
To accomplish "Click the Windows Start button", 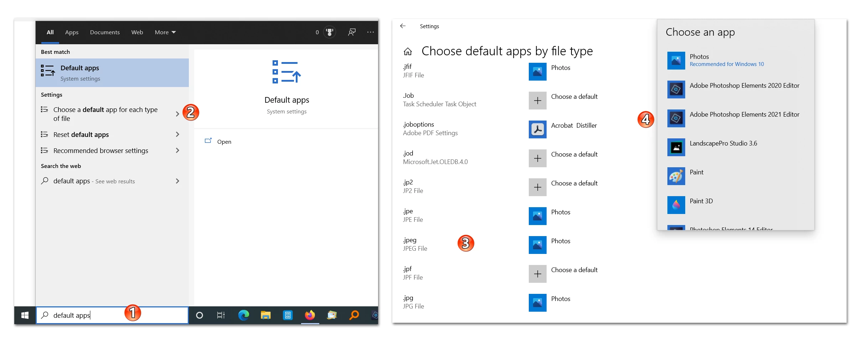I will point(25,315).
